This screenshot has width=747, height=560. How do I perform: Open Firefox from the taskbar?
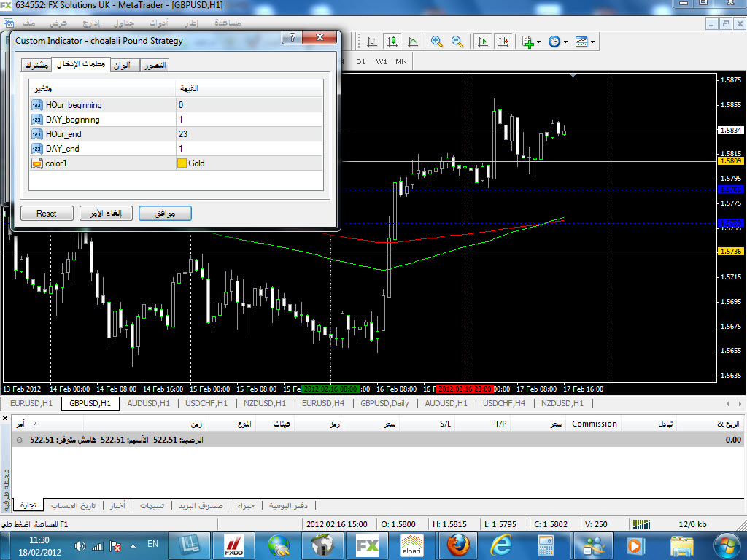click(457, 545)
